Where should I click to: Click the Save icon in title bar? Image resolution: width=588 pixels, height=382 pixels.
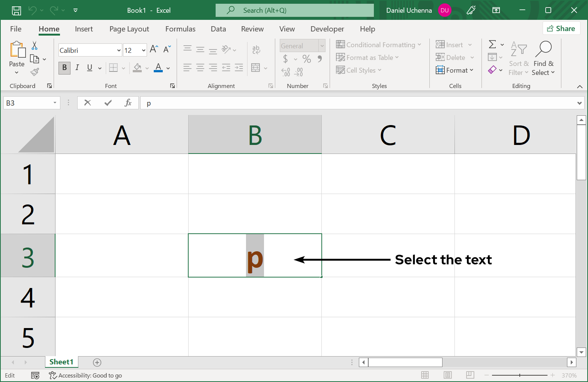coord(16,10)
